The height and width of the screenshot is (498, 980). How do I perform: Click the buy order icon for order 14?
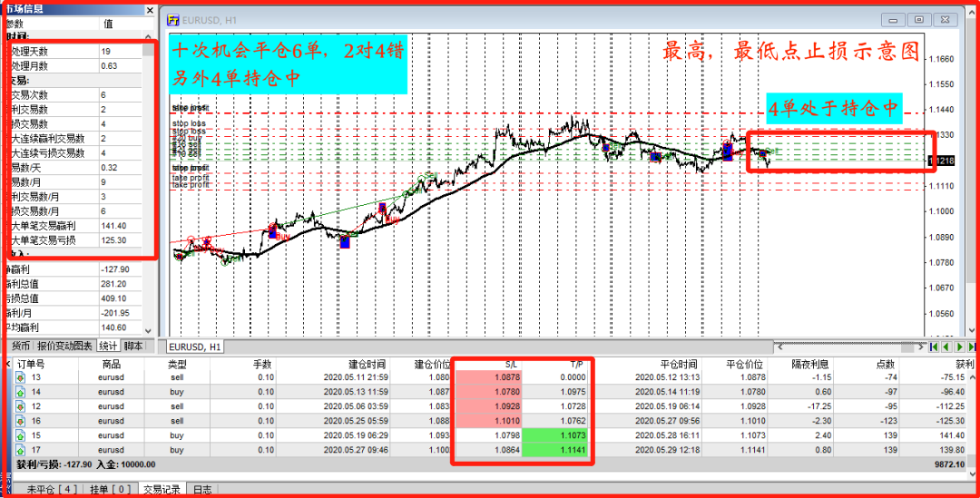coord(20,392)
